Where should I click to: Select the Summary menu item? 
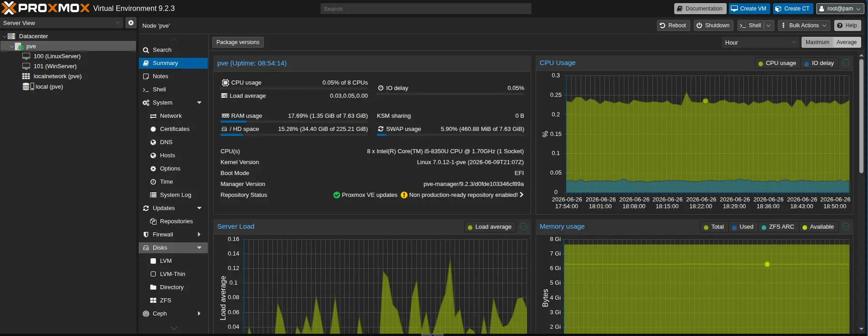click(x=173, y=63)
